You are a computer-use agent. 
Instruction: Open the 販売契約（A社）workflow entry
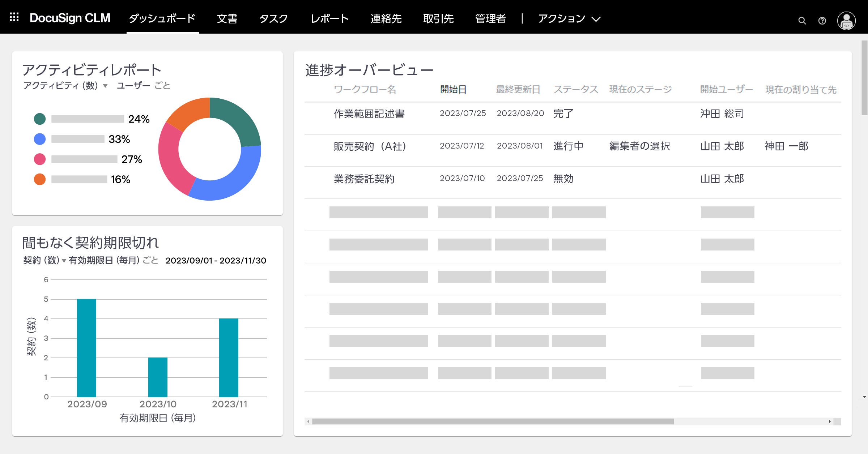pyautogui.click(x=369, y=147)
